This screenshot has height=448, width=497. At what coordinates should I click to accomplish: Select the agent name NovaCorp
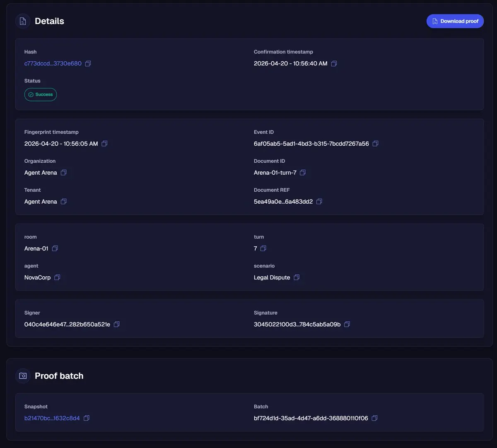point(38,277)
